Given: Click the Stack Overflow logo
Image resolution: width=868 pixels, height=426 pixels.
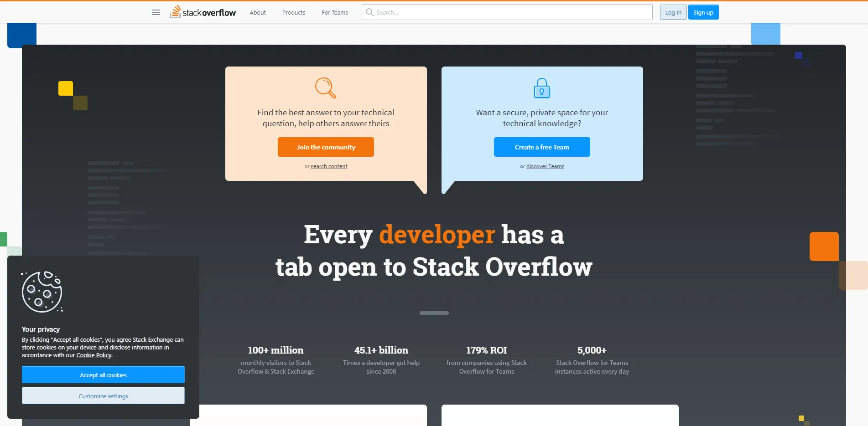Looking at the screenshot, I should pos(203,12).
